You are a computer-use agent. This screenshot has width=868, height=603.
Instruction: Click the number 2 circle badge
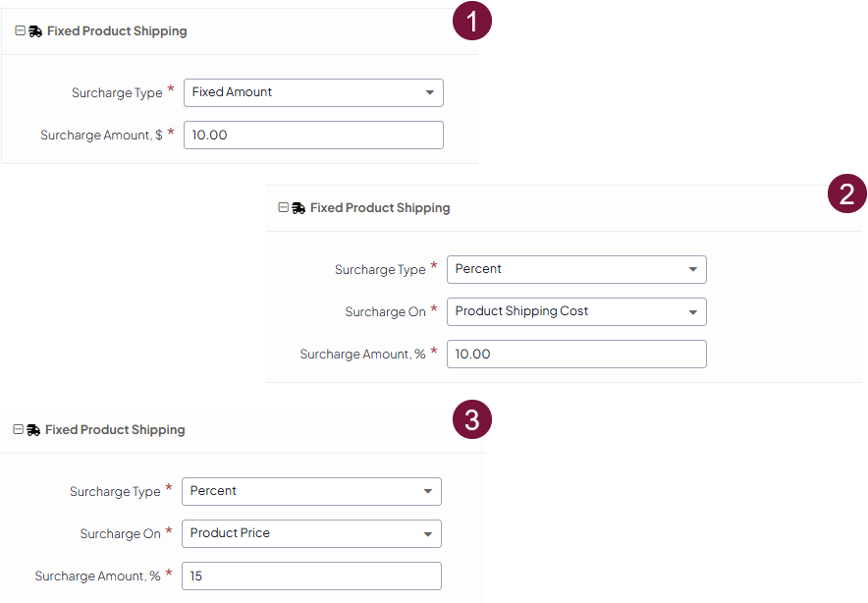coord(847,193)
